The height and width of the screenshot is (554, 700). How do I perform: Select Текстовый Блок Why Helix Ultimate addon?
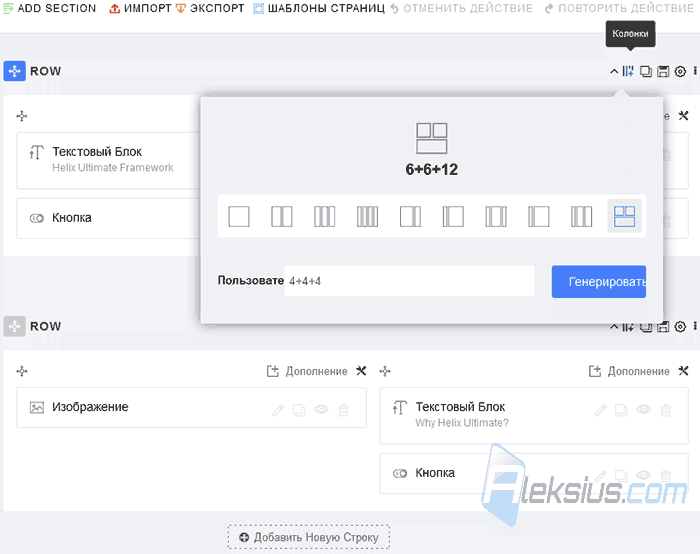pyautogui.click(x=534, y=416)
